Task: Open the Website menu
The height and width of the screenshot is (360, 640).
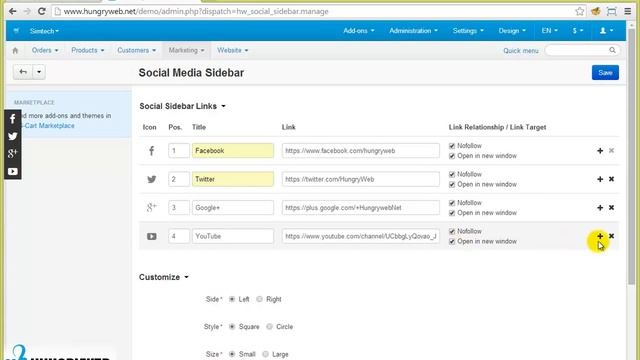Action: tap(232, 50)
